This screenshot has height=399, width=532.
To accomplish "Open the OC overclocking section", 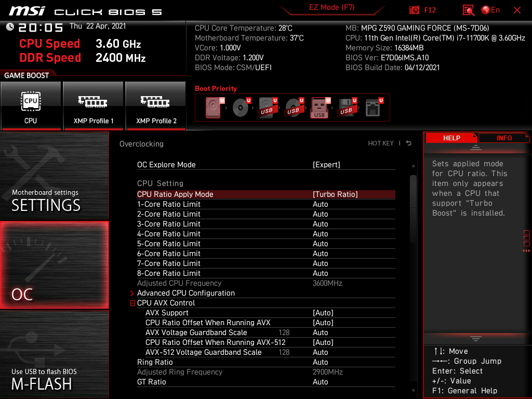I will [54, 265].
